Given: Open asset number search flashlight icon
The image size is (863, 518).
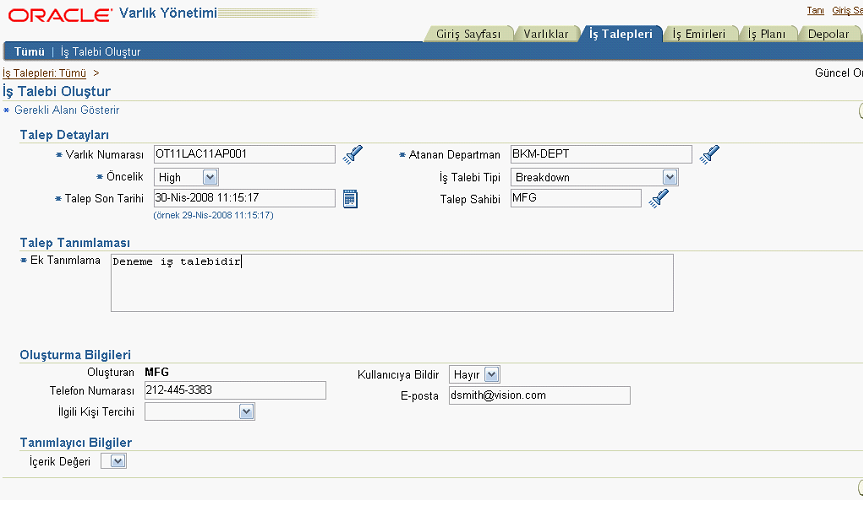Looking at the screenshot, I should [352, 154].
